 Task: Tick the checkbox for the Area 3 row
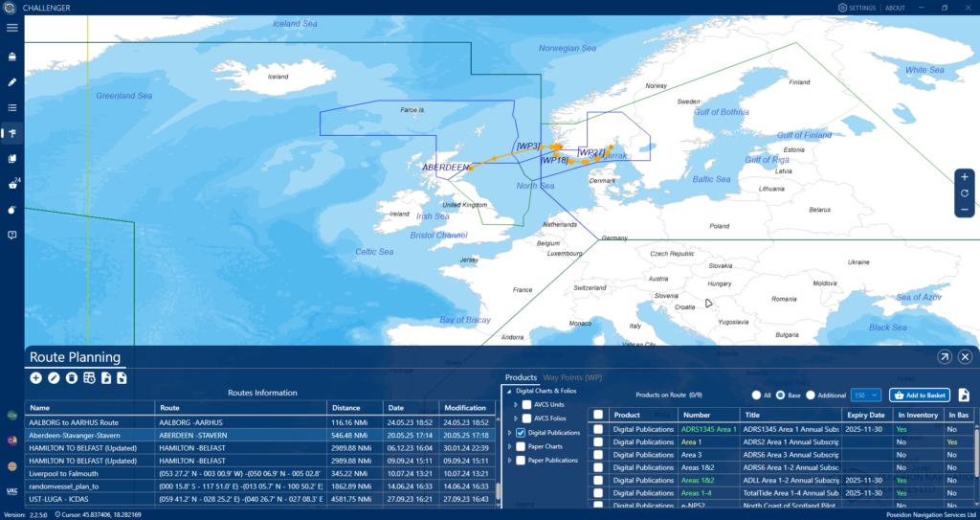[598, 455]
